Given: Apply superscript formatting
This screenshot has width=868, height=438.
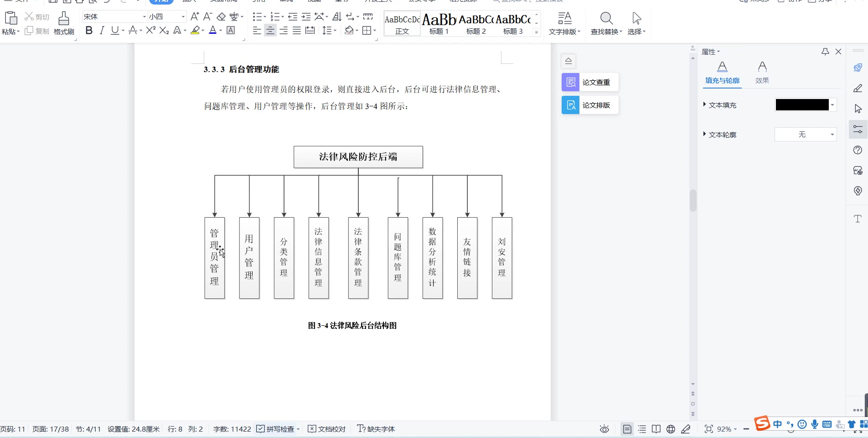Looking at the screenshot, I should pyautogui.click(x=151, y=31).
